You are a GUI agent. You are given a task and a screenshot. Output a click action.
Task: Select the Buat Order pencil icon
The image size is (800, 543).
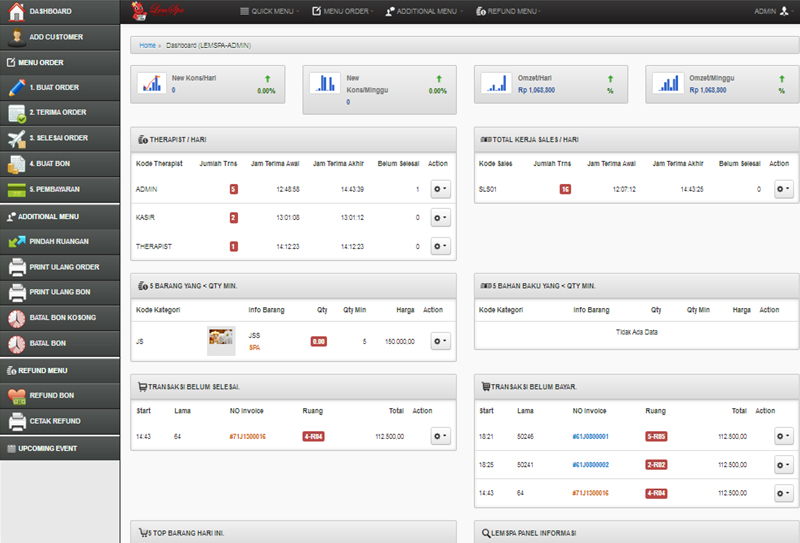(16, 88)
